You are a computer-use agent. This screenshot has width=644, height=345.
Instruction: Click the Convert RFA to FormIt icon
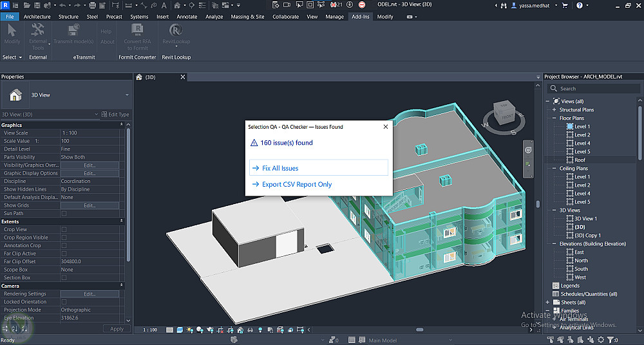pos(137,31)
